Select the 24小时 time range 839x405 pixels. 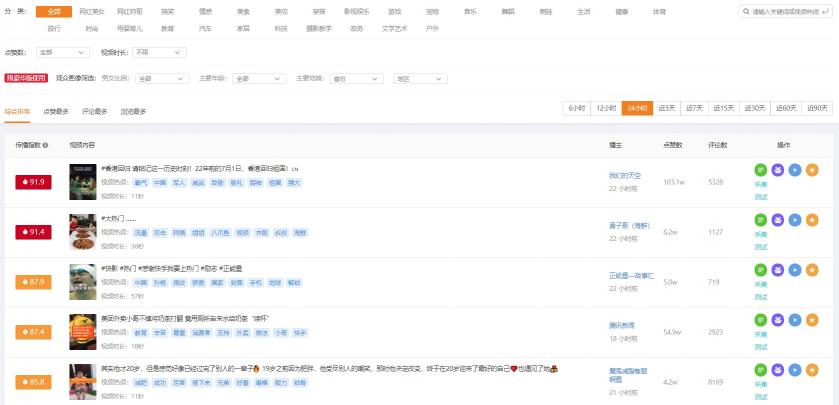tap(637, 108)
